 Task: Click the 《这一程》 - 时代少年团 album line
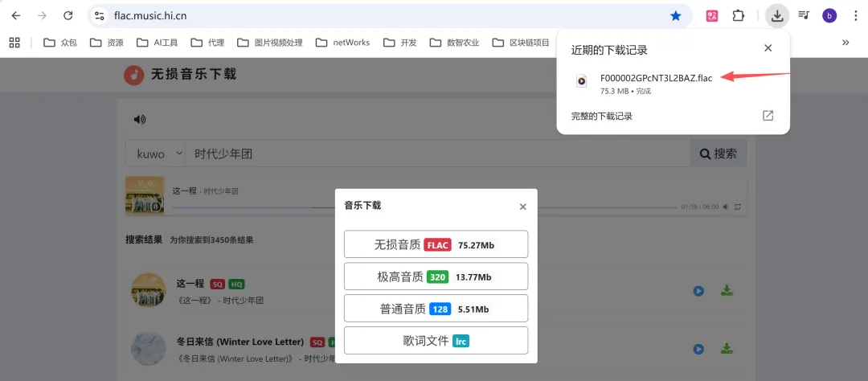[219, 301]
